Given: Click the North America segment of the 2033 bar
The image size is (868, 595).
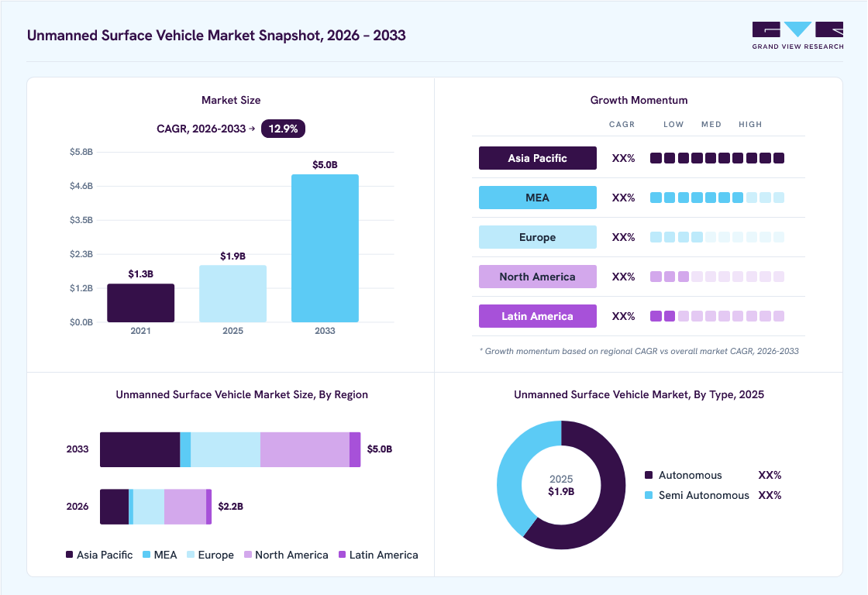Looking at the screenshot, I should tap(305, 449).
